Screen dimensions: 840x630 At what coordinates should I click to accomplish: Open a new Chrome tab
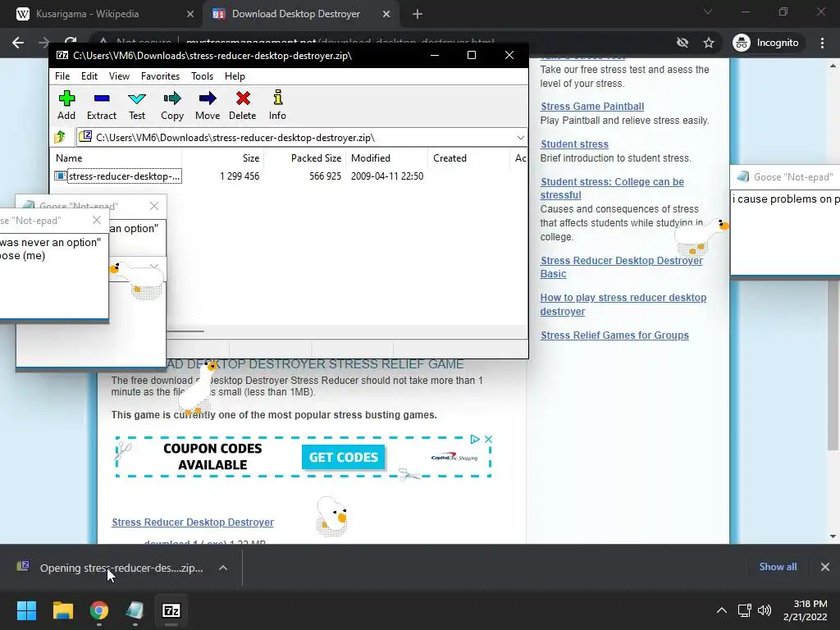(418, 14)
